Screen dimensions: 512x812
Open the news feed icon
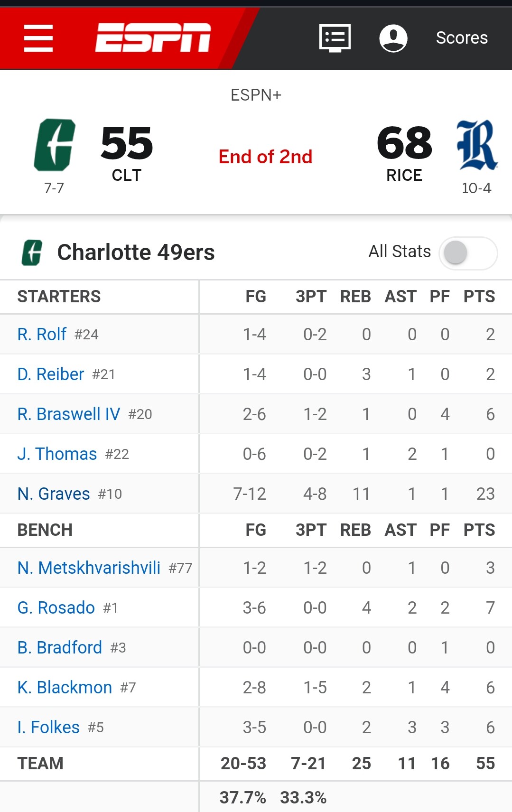335,38
